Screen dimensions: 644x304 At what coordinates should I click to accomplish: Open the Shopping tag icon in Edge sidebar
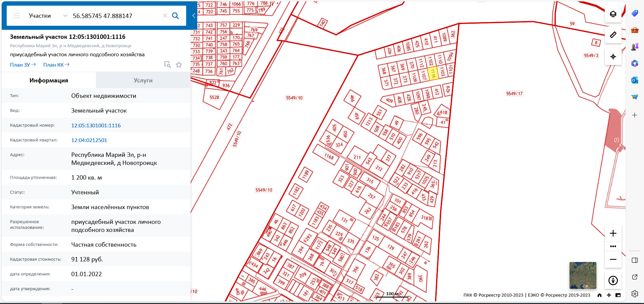[x=635, y=13]
